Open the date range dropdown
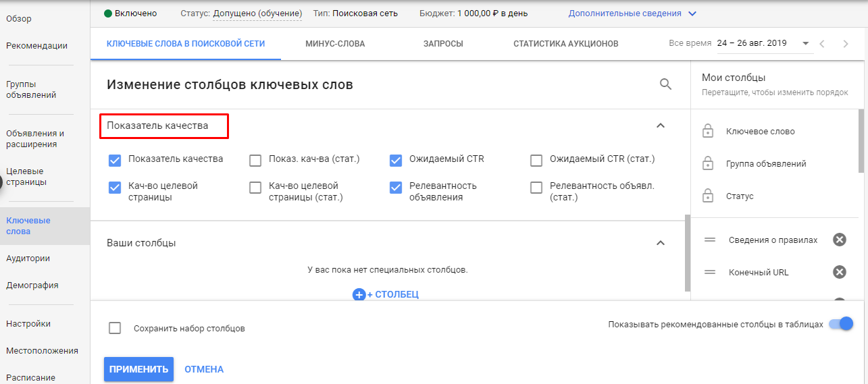The width and height of the screenshot is (868, 384). coord(806,44)
